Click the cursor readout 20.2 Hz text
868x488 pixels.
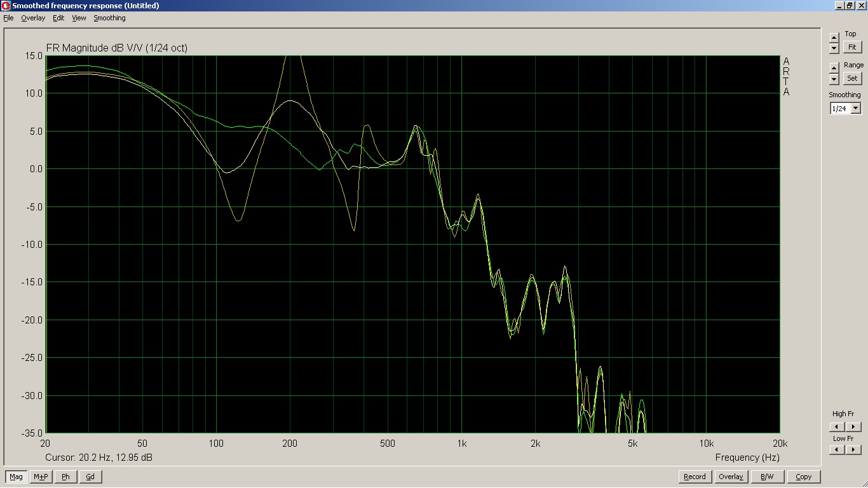[x=98, y=457]
